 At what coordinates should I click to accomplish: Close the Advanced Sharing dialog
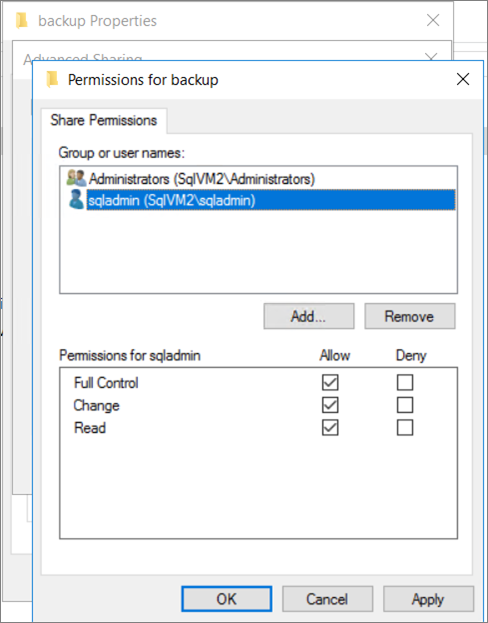click(431, 58)
